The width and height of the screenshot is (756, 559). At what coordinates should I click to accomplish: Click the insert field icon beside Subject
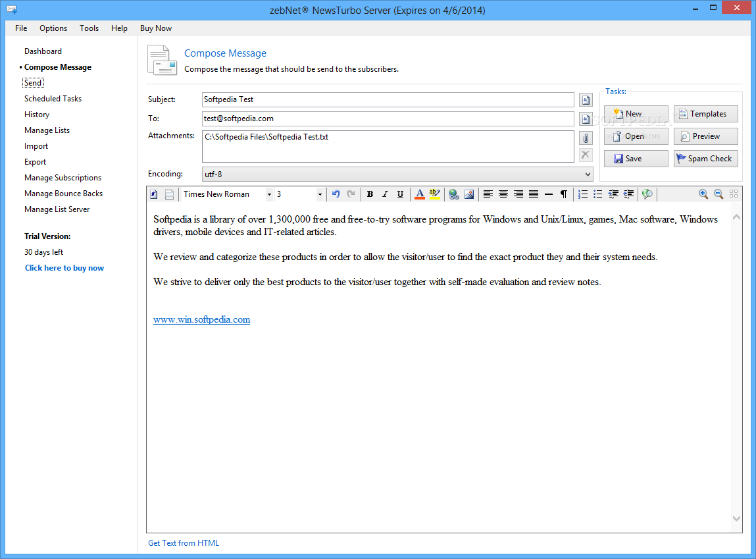(x=586, y=100)
